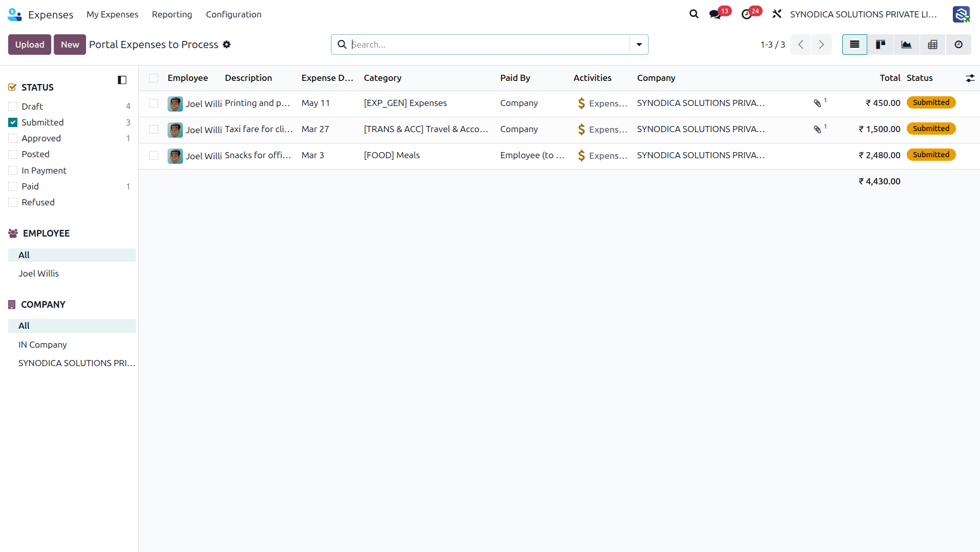This screenshot has width=980, height=552.
Task: Sort by Category column header
Action: tap(383, 78)
